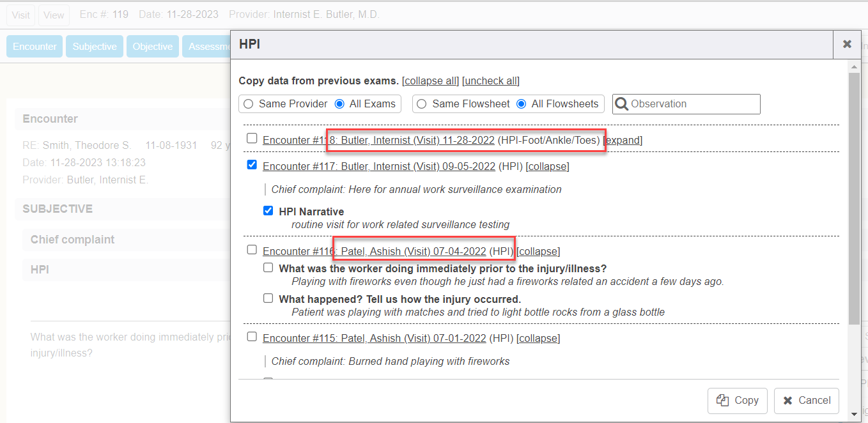Screen dimensions: 868x423
Task: Collapse the Encounter #117 section
Action: pos(547,167)
